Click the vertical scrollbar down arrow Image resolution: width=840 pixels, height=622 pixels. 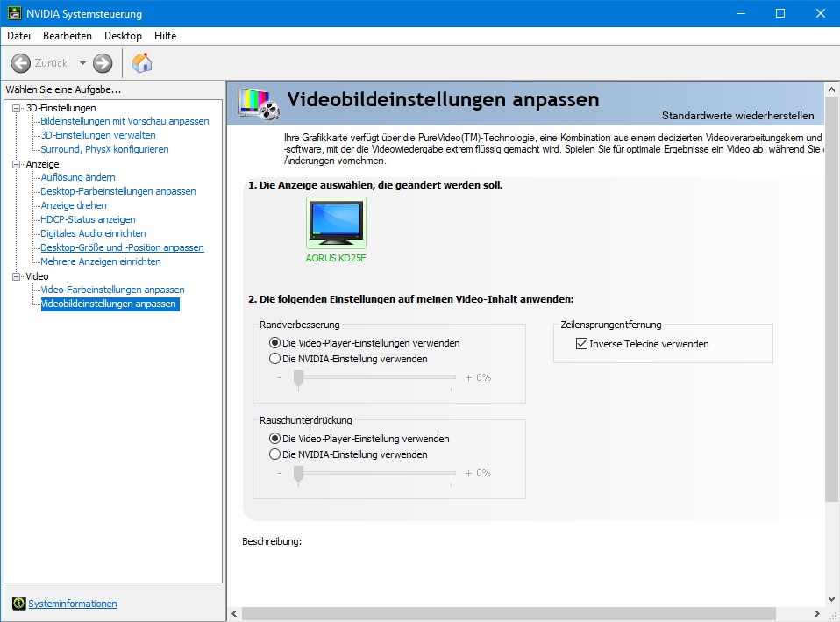click(831, 599)
